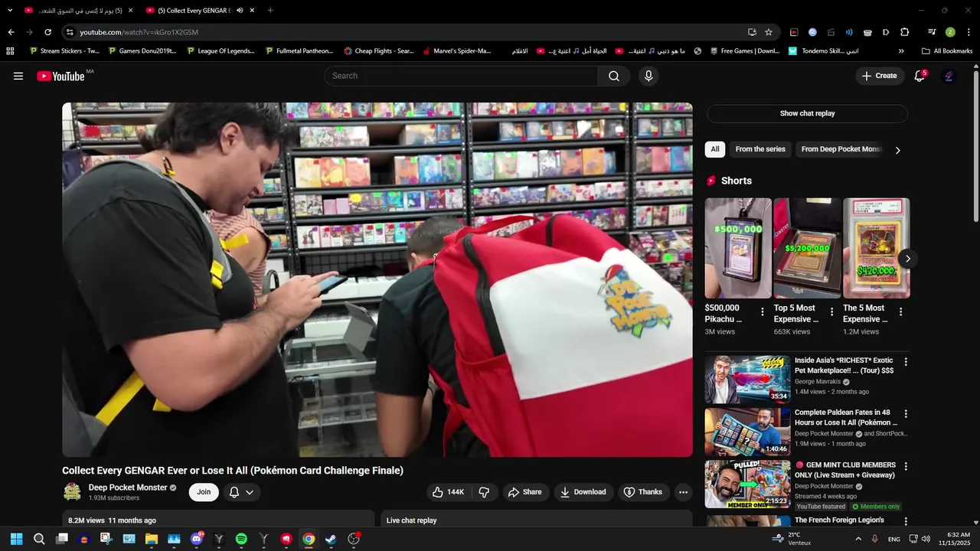This screenshot has width=980, height=551.
Task: Open options for The 5 Most Expensive short
Action: point(900,312)
